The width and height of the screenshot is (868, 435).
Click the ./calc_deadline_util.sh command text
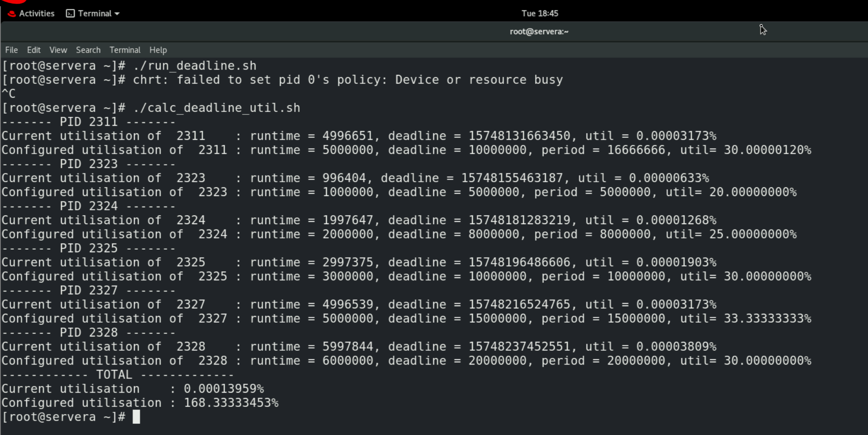coord(216,108)
